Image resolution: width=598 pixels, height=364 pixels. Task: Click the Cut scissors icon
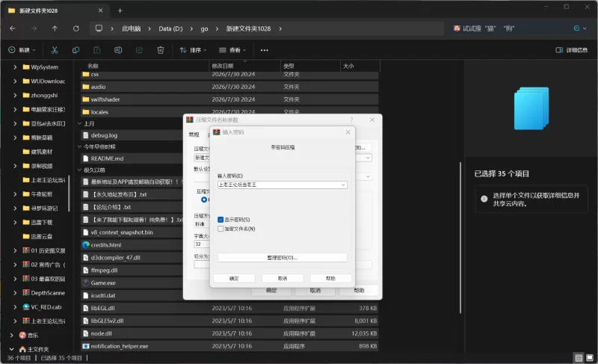(x=55, y=50)
